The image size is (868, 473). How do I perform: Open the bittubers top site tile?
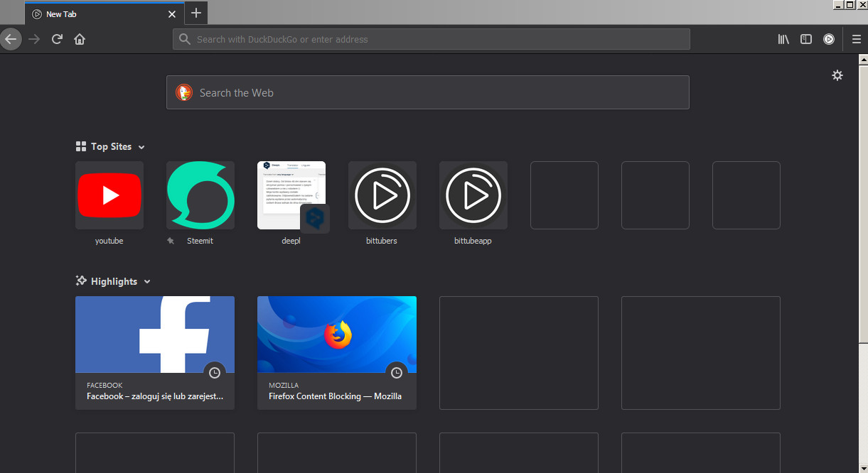tap(382, 195)
